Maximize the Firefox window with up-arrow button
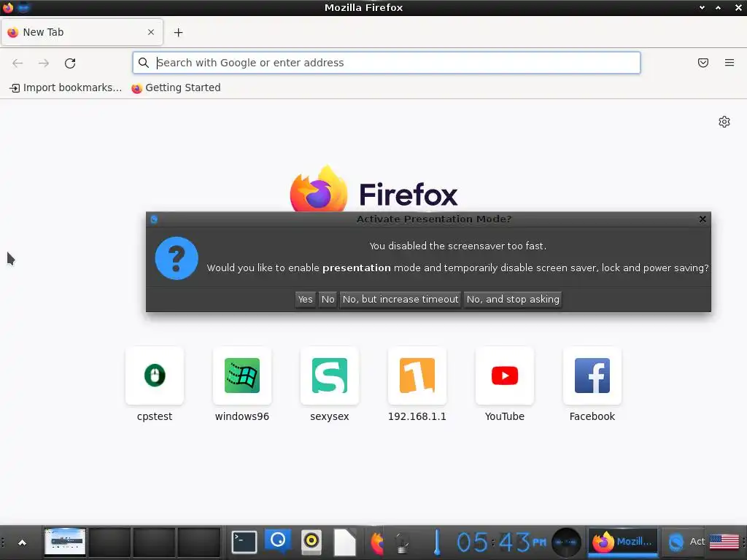This screenshot has height=560, width=747. point(718,7)
